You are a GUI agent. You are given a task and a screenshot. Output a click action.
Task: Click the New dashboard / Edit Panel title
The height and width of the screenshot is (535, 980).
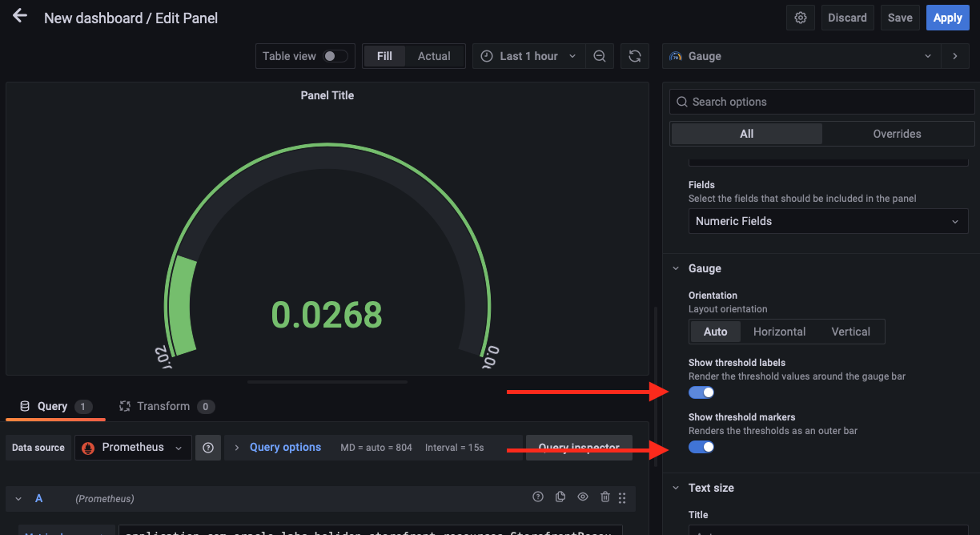131,18
